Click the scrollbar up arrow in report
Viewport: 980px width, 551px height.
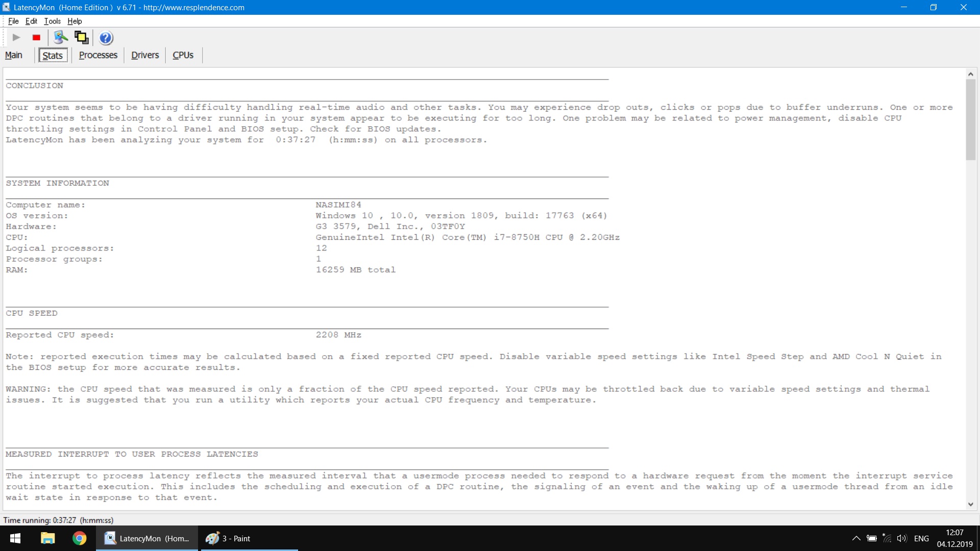(970, 74)
